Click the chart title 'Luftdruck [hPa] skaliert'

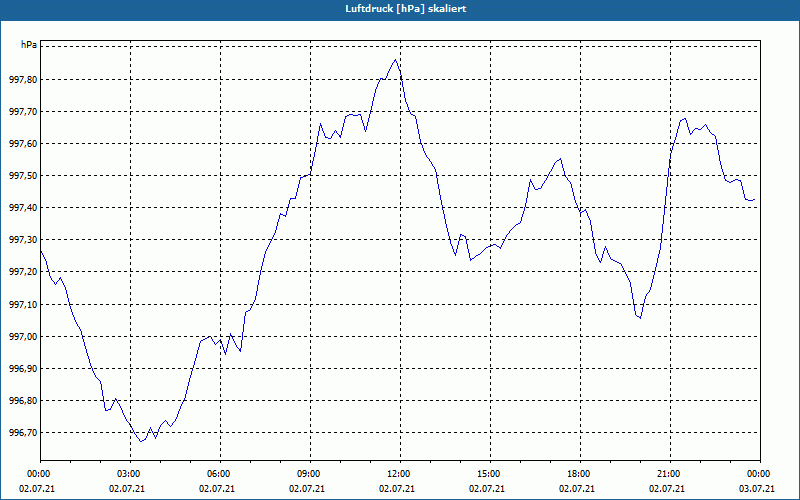pyautogui.click(x=405, y=9)
